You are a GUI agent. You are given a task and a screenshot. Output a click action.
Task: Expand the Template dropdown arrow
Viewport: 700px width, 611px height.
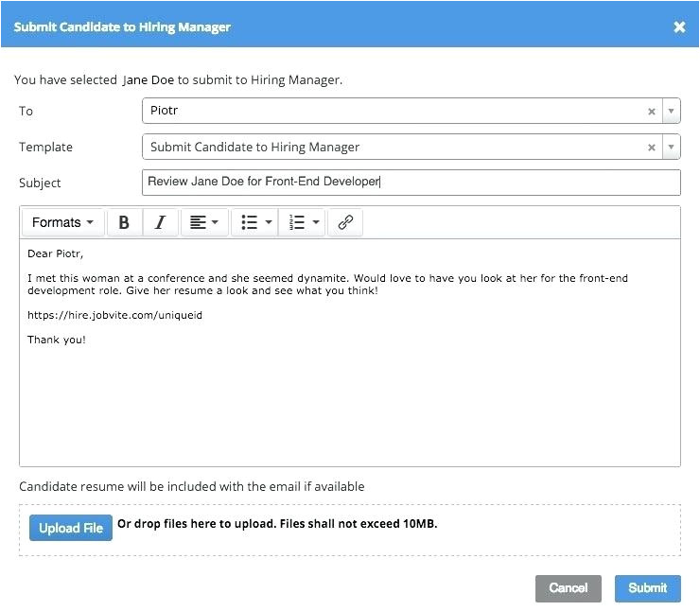click(671, 148)
